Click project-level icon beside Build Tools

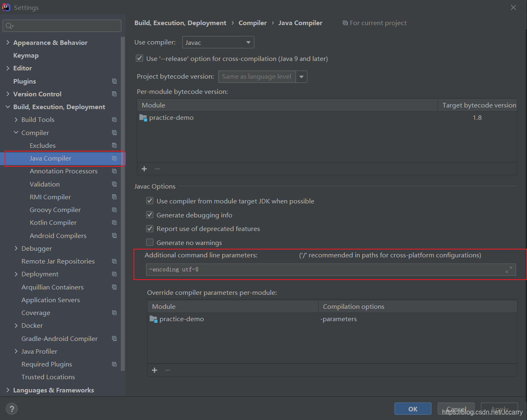pyautogui.click(x=115, y=120)
